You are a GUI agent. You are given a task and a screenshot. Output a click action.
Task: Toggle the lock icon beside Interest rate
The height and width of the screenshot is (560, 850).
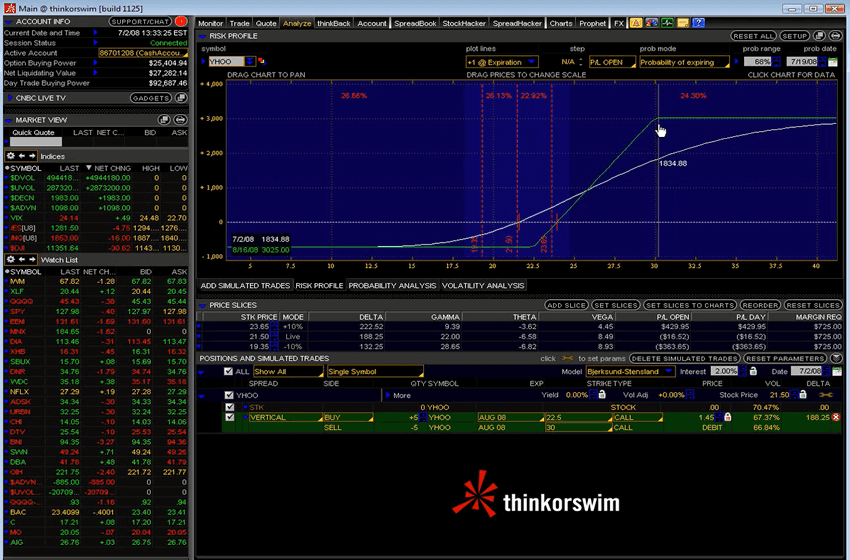click(x=754, y=371)
